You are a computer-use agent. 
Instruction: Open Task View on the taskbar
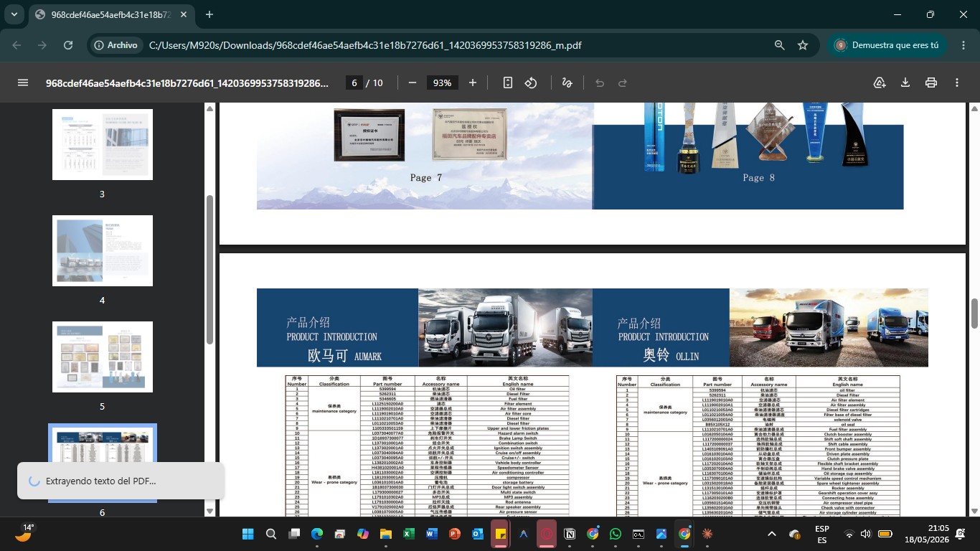[x=294, y=534]
